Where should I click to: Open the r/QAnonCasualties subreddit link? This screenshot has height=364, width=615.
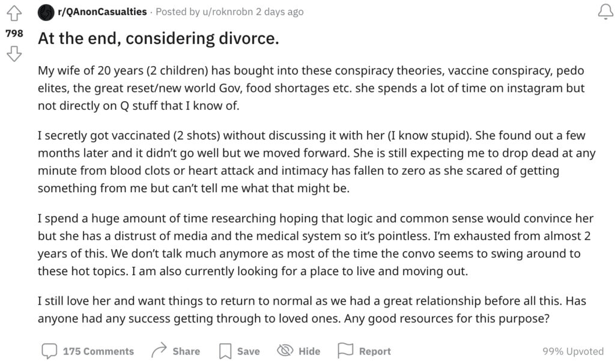click(x=102, y=12)
